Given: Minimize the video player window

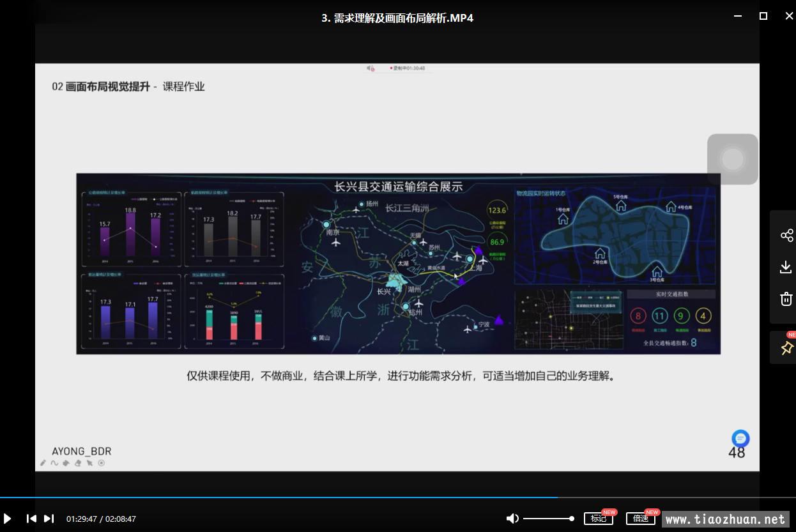Looking at the screenshot, I should pyautogui.click(x=738, y=16).
